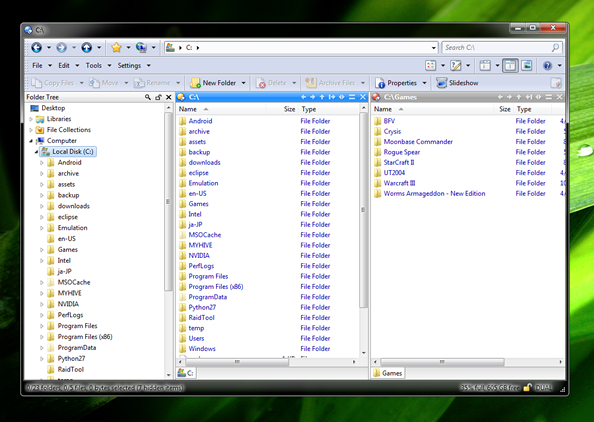Sort C:\ pane by Size column

click(289, 109)
